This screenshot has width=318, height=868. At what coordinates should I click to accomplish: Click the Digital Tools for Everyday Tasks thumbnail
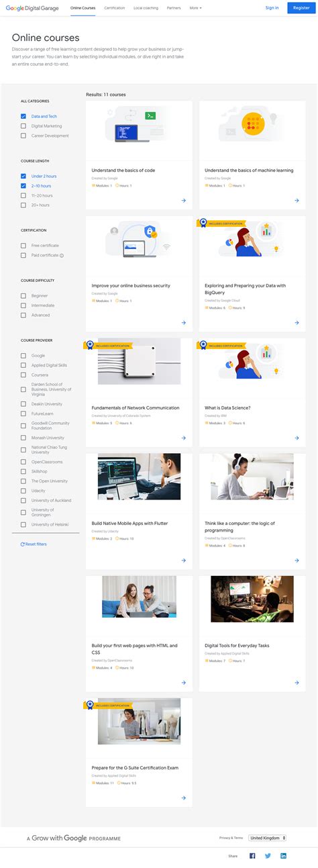point(252,599)
